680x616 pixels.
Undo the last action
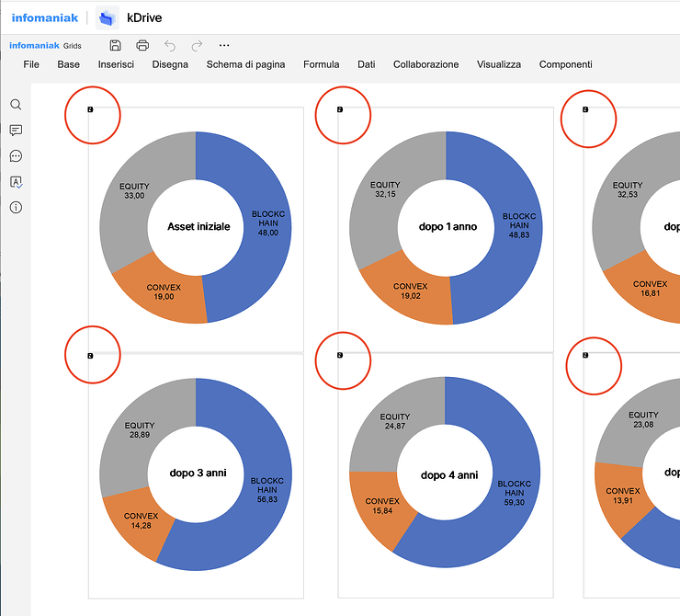coord(170,46)
